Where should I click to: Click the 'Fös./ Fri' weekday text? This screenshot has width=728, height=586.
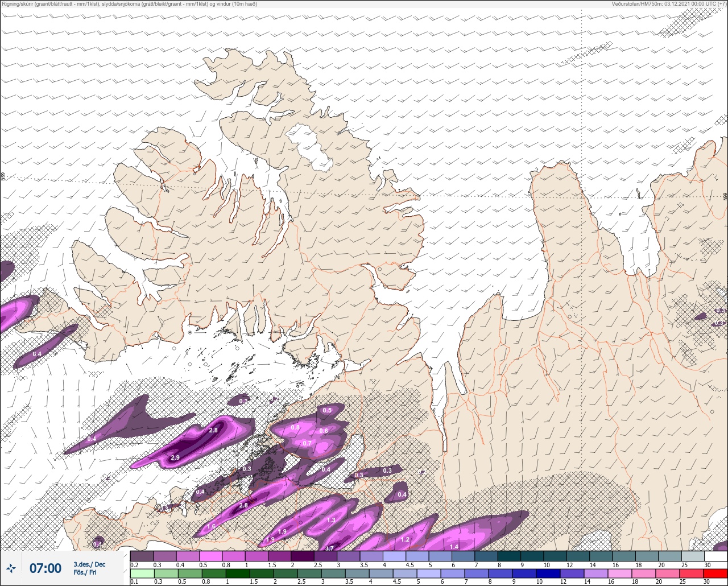pos(85,572)
